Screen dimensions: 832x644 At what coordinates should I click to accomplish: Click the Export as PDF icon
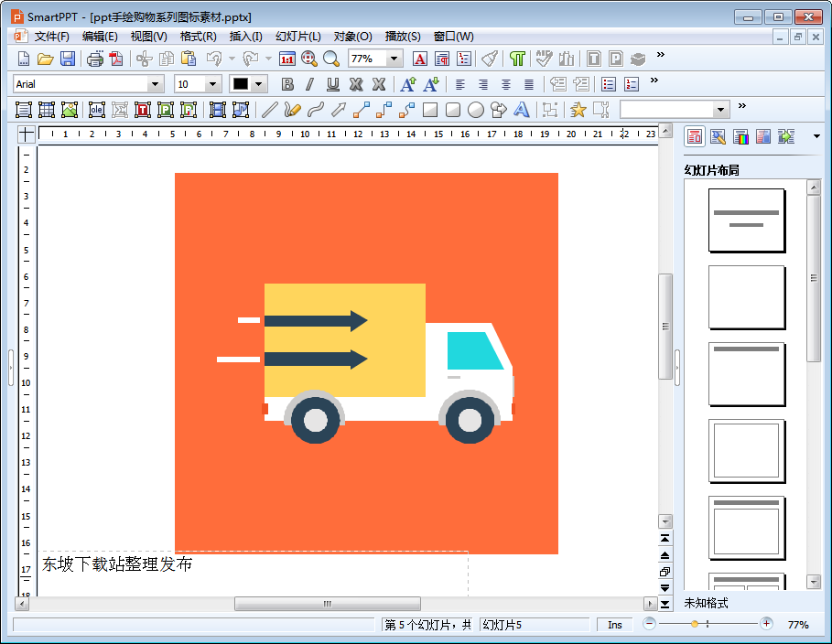116,59
